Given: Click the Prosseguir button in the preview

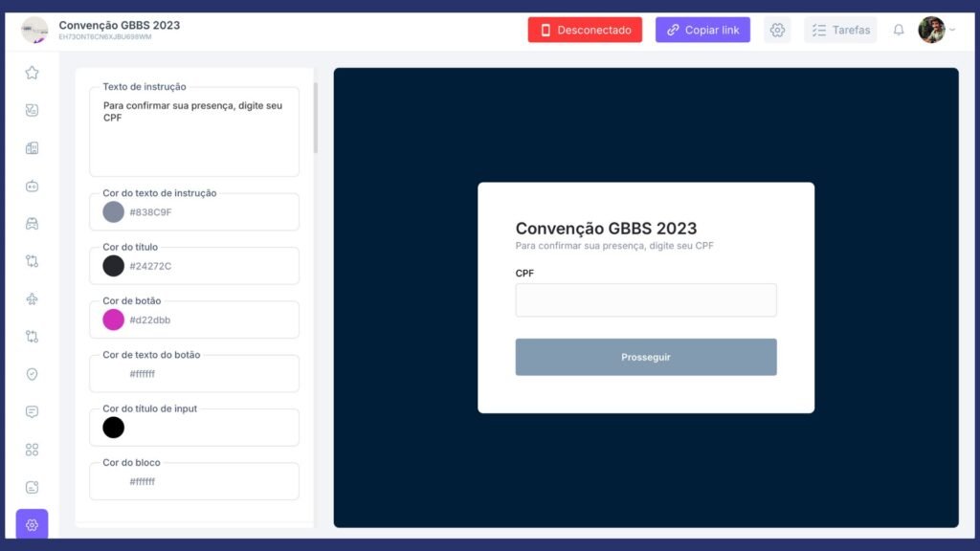Looking at the screenshot, I should [646, 357].
